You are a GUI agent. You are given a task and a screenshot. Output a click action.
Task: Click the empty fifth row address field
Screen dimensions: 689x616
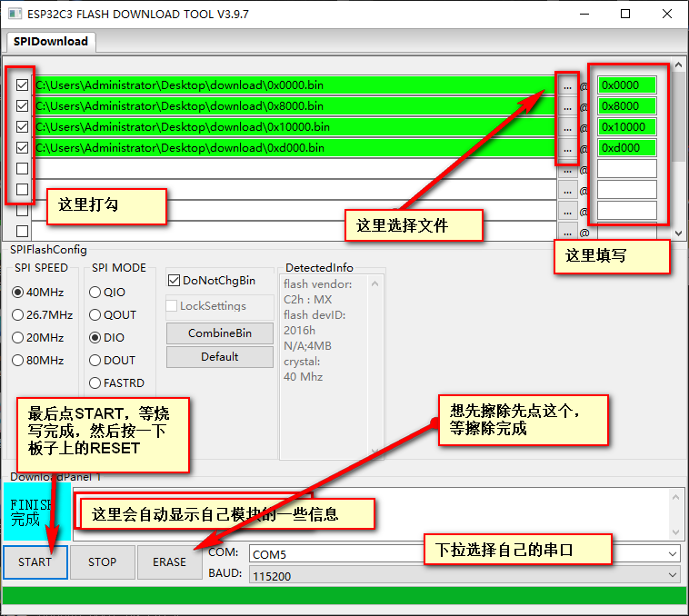(x=626, y=169)
